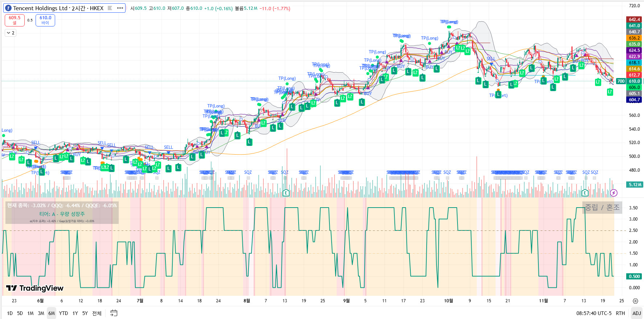Click the purple lightning bolt marker
This screenshot has width=644, height=319.
click(614, 193)
